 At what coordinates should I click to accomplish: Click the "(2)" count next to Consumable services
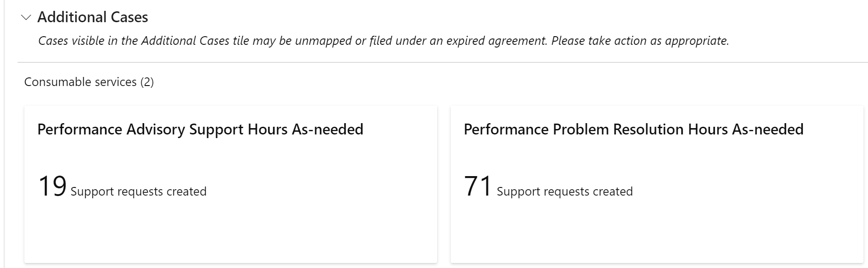point(147,82)
